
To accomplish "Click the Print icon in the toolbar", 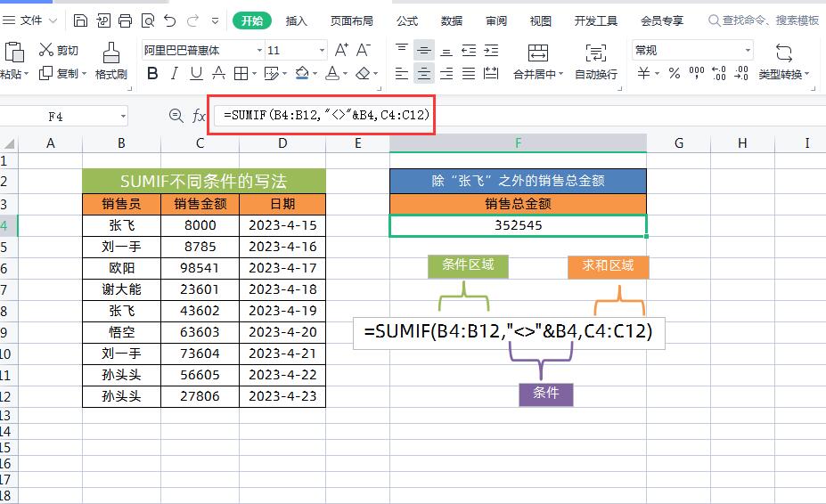I will [x=126, y=20].
